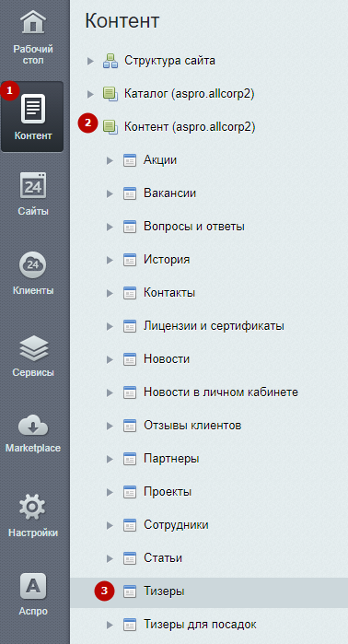
Task: Select Новости в личном кабинете entry
Action: click(221, 392)
